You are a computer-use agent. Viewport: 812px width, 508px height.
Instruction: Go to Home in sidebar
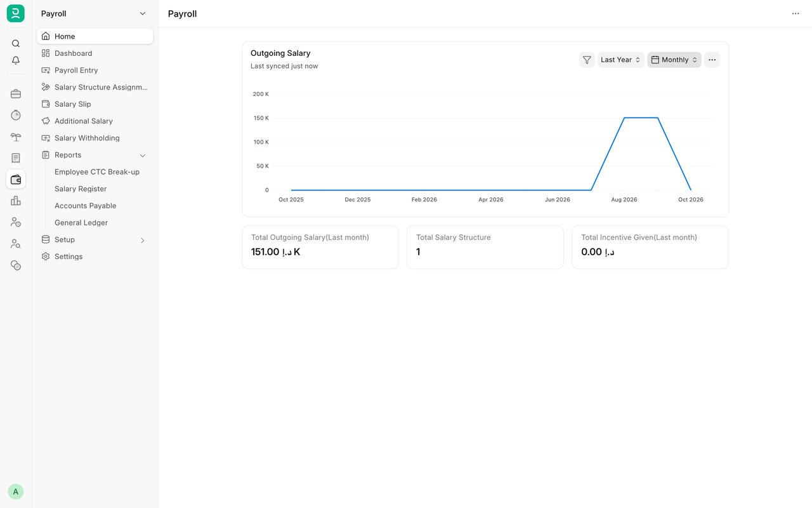pyautogui.click(x=95, y=36)
